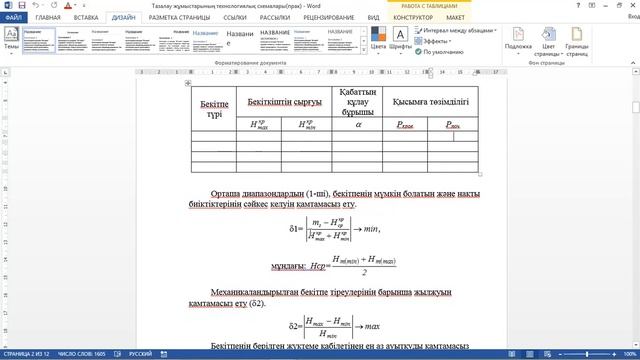Redo the last action
This screenshot has width=640, height=360.
[54, 5]
